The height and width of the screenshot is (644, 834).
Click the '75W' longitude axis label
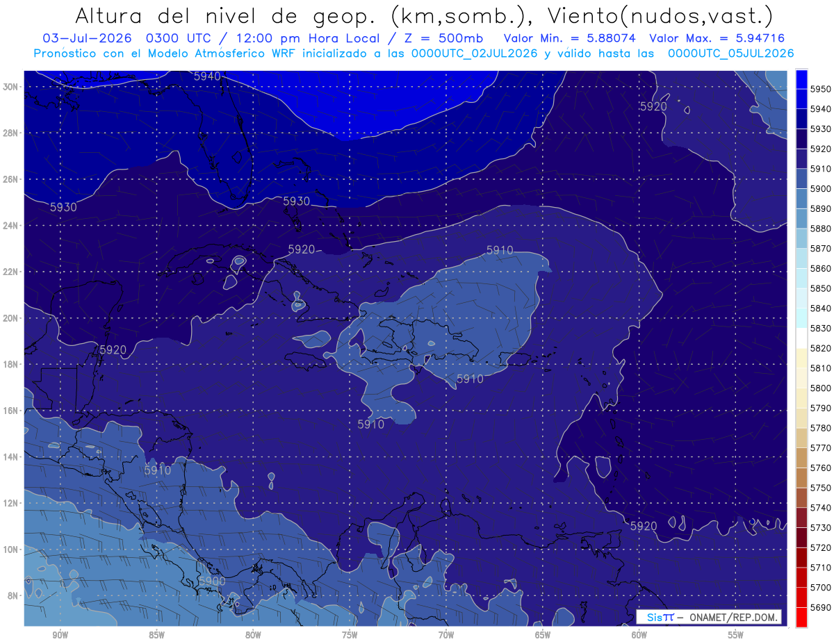(350, 635)
